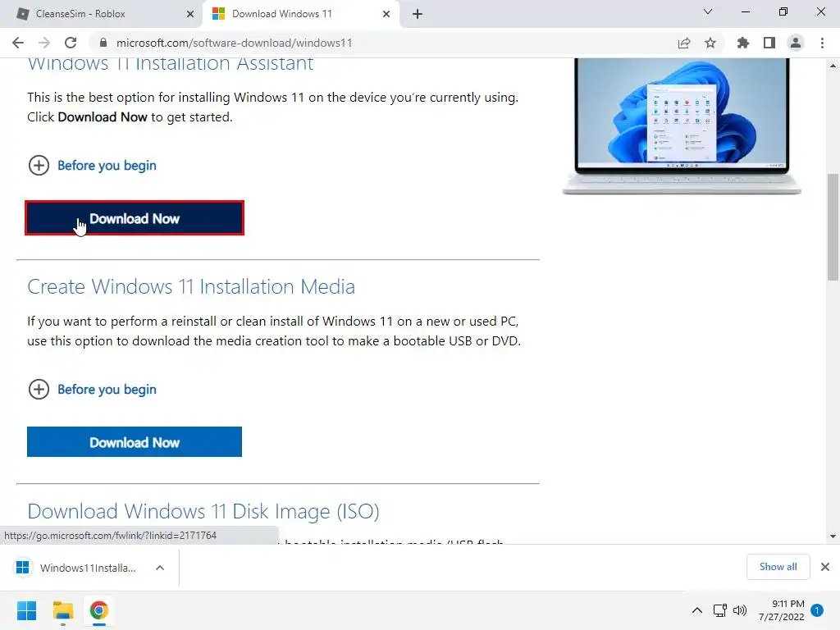The width and height of the screenshot is (840, 630).
Task: Click the scrollbar up arrow
Action: [833, 66]
